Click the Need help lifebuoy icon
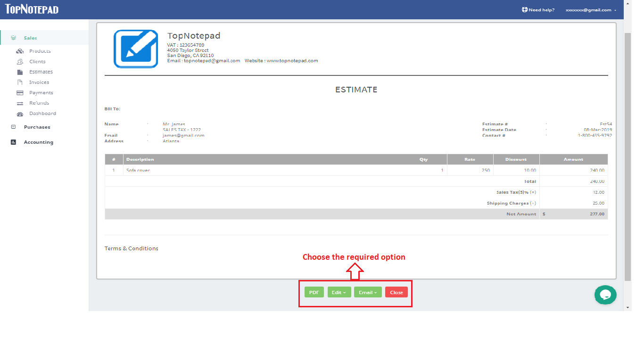Image resolution: width=644 pixels, height=362 pixels. coord(524,10)
